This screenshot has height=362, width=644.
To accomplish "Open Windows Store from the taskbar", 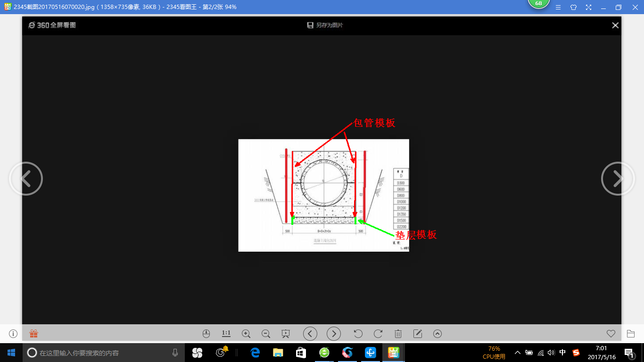I will point(300,353).
